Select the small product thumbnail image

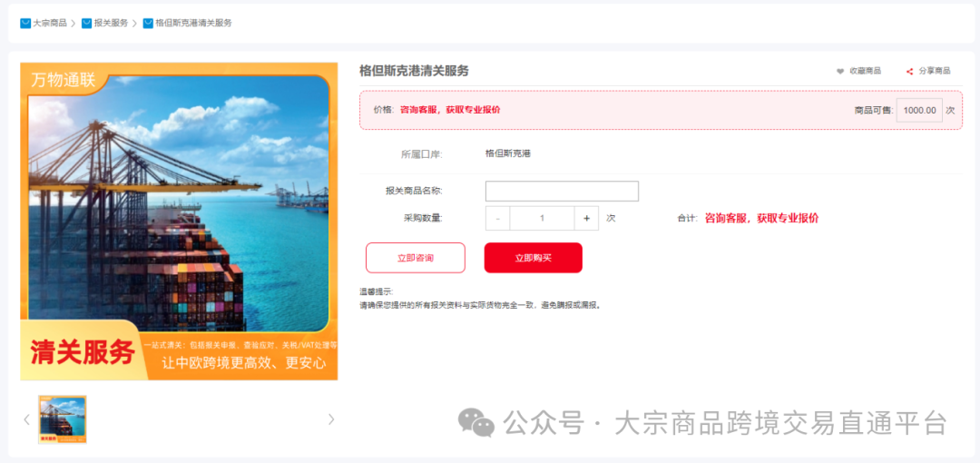click(x=63, y=419)
